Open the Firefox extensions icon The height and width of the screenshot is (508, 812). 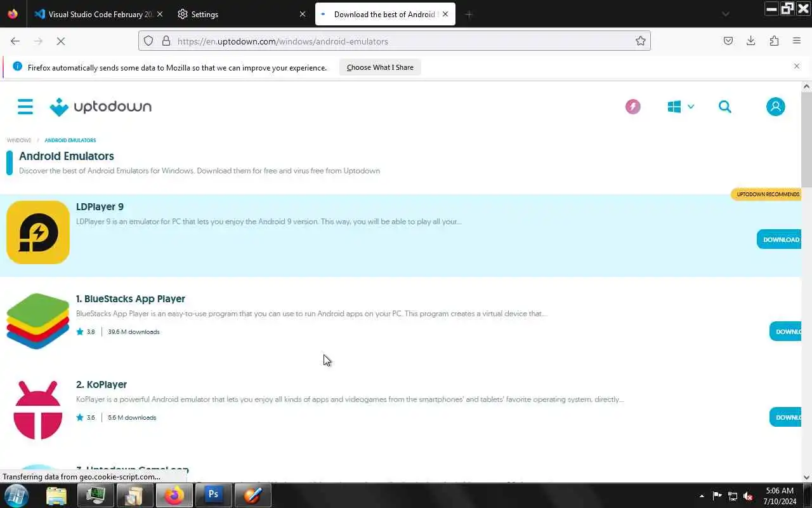tap(774, 41)
